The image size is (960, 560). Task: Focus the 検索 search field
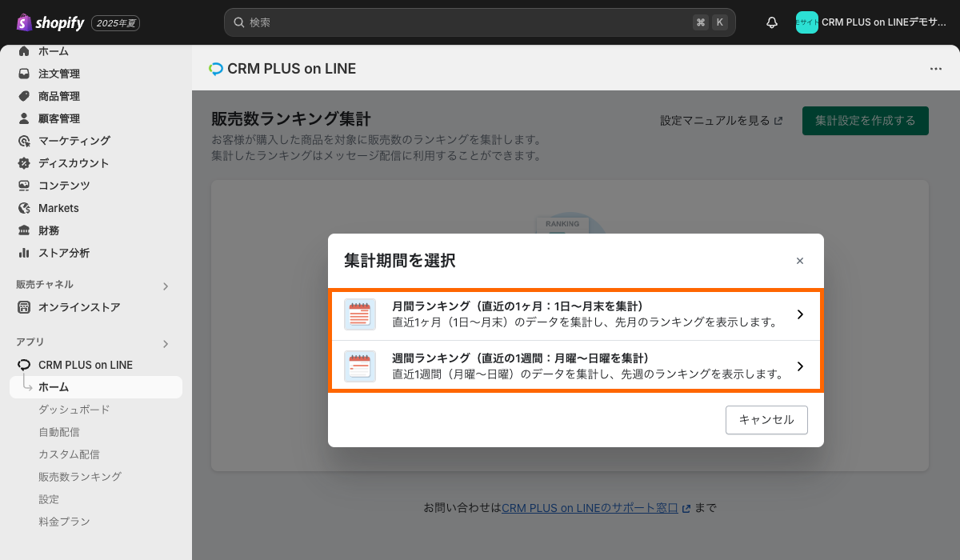coord(480,22)
